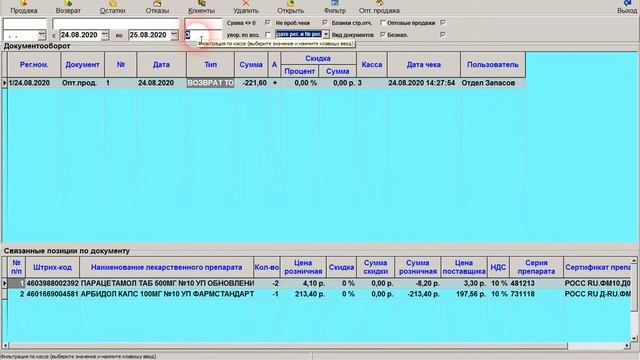Click the Пользователь column header
Image resolution: width=640 pixels, height=360 pixels.
click(493, 64)
